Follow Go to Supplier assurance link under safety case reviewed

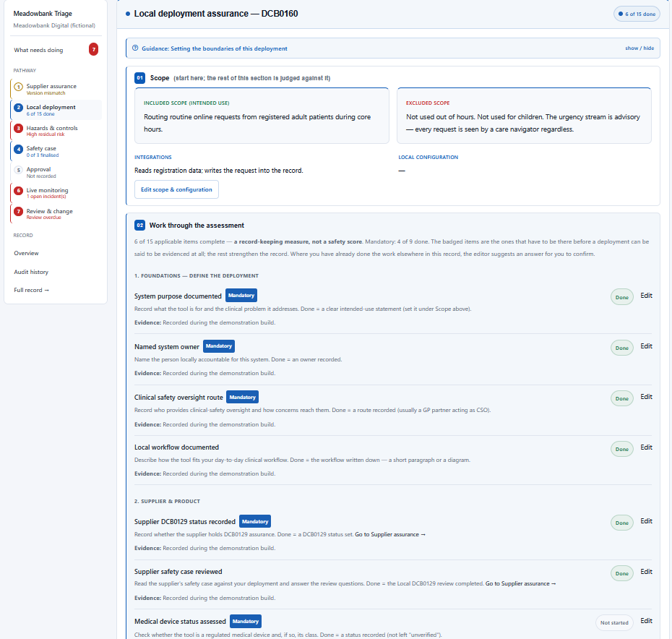[521, 583]
